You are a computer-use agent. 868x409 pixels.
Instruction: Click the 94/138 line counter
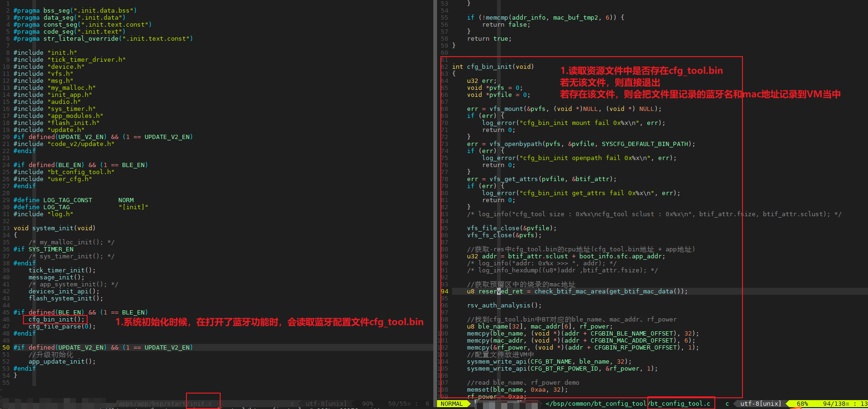836,403
